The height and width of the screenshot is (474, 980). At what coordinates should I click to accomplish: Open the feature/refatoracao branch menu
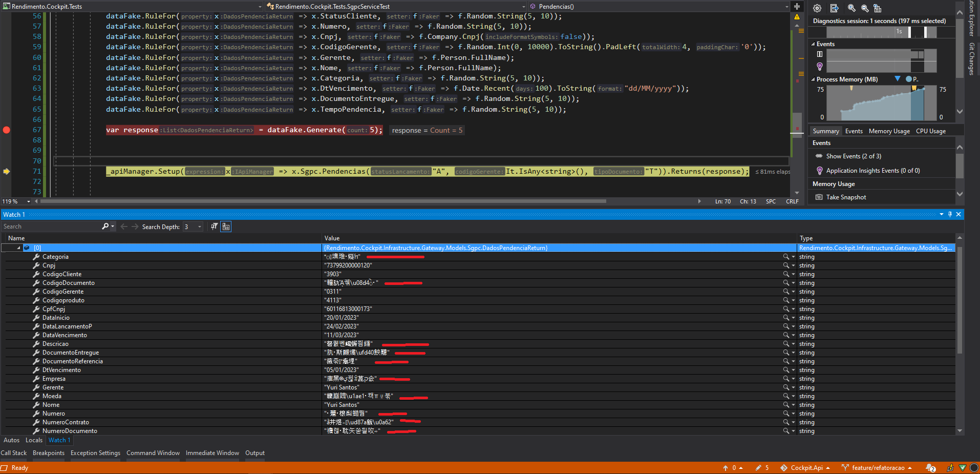click(x=876, y=468)
